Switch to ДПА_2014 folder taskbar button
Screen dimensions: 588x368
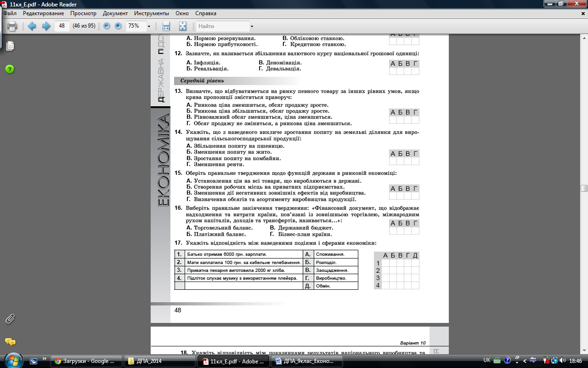coord(159,361)
